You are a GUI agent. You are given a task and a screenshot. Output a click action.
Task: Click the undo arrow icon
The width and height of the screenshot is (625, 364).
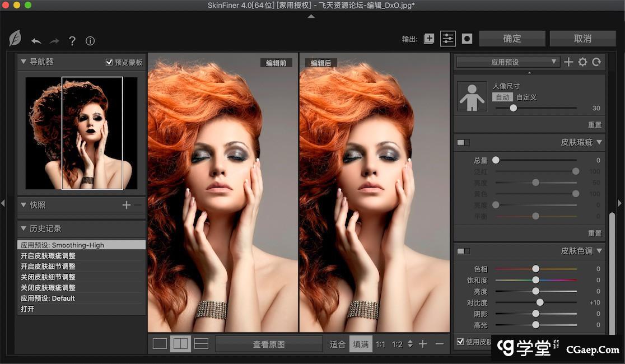[36, 41]
